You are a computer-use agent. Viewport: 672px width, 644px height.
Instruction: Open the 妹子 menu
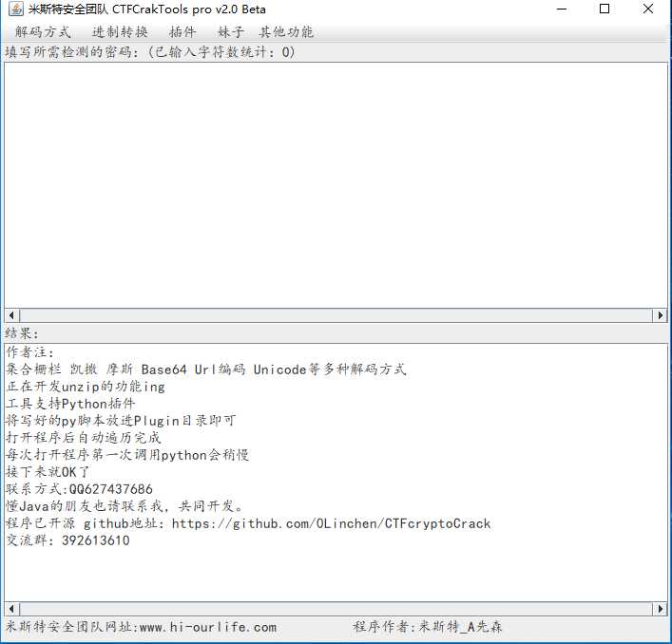coord(231,31)
